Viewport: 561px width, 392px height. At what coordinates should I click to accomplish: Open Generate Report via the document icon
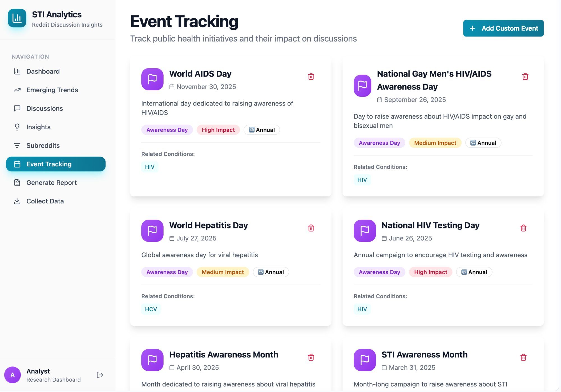(17, 182)
